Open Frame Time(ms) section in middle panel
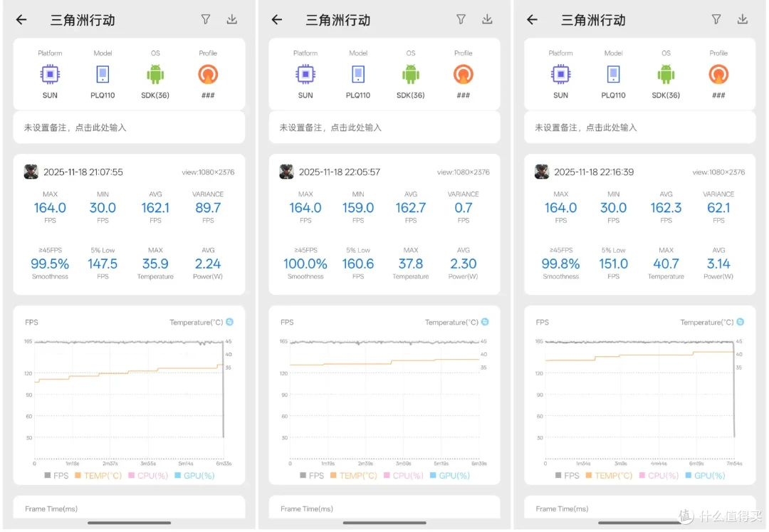The height and width of the screenshot is (532, 769). (384, 508)
